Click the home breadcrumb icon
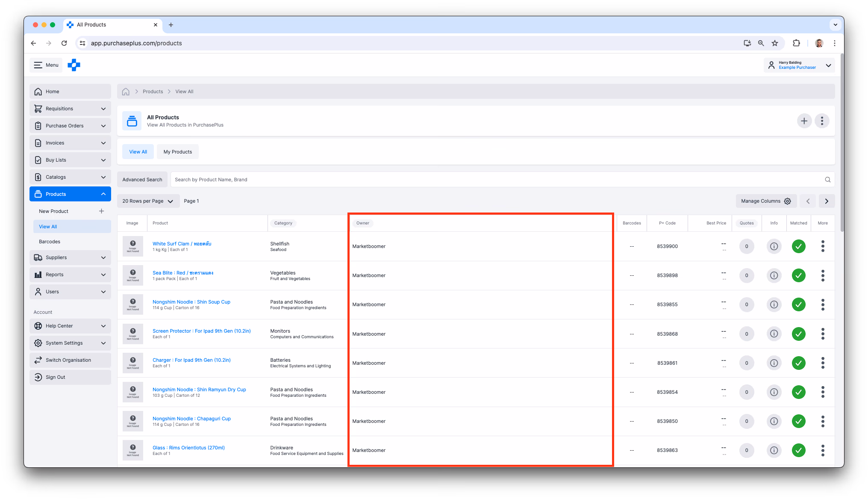Viewport: 868px width, 499px height. [x=126, y=92]
